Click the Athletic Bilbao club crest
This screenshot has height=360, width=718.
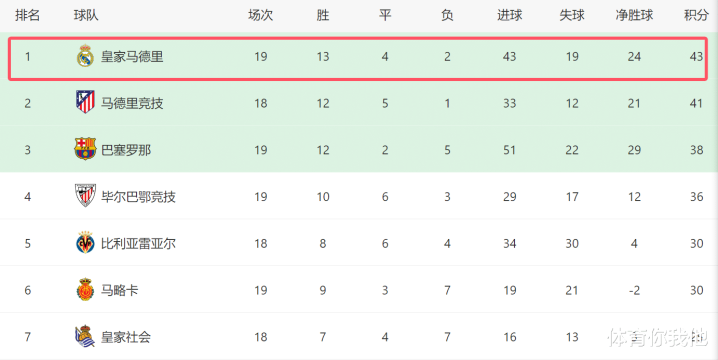[x=85, y=196]
